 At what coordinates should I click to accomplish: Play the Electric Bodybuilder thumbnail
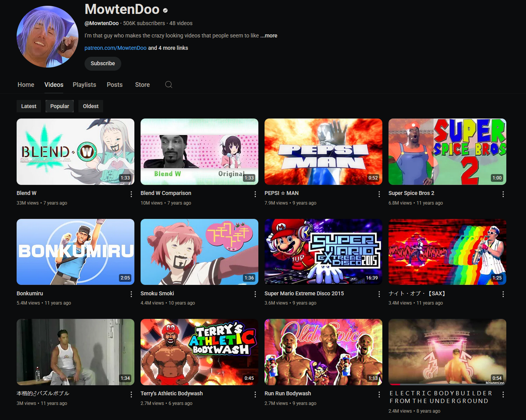pyautogui.click(x=447, y=352)
